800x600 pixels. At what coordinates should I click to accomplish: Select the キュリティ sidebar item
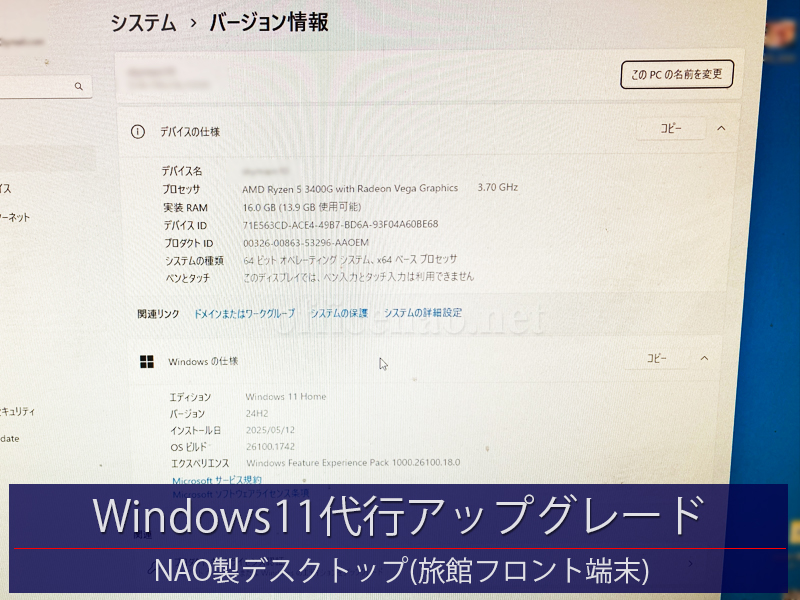tap(17, 411)
